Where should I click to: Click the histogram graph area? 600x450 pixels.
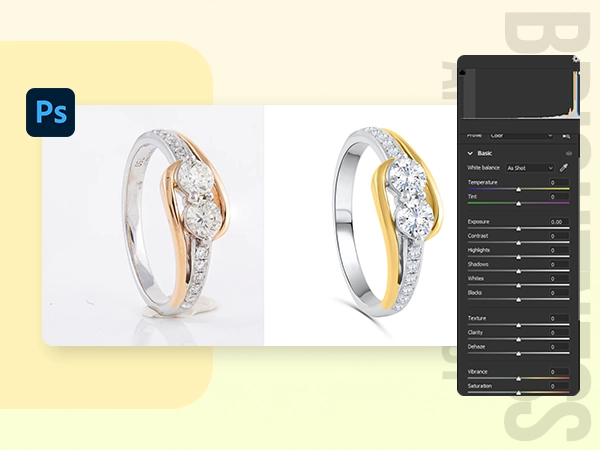click(x=521, y=93)
